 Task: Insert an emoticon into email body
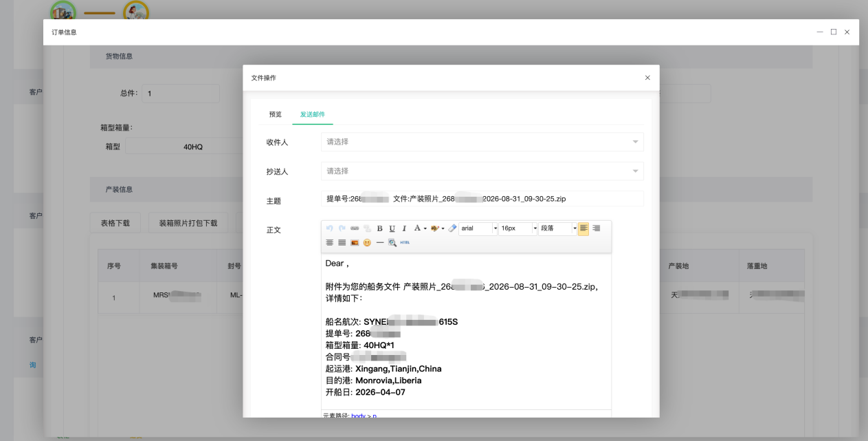point(367,242)
